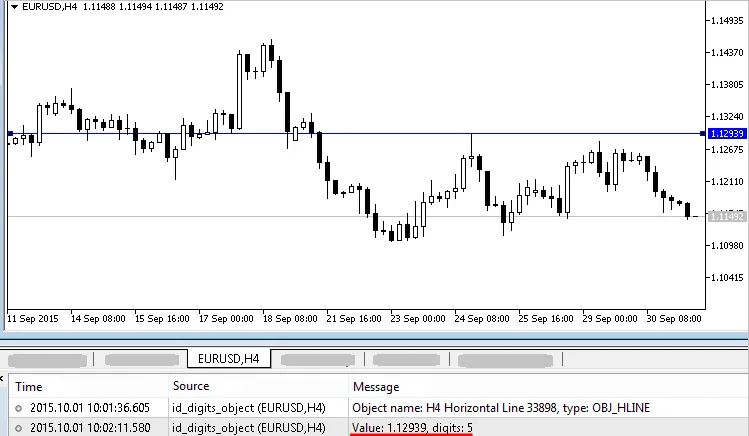Click the 11 Sep 2015 date label

(33, 319)
